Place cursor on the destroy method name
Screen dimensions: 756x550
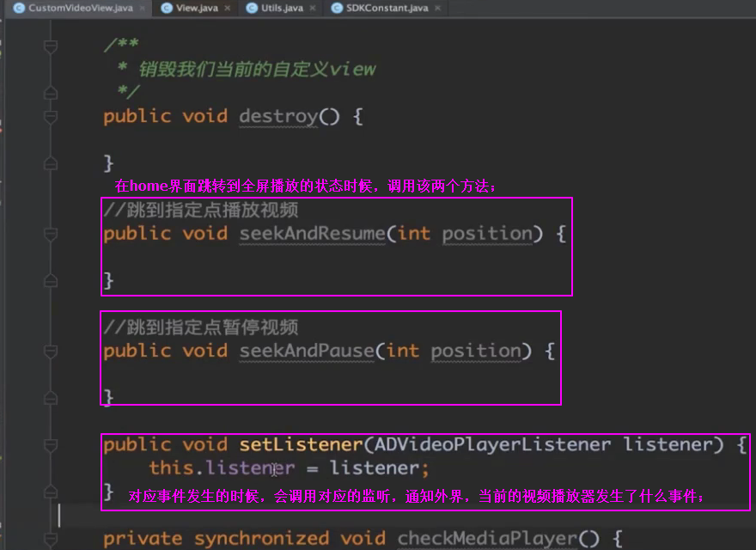tap(278, 117)
